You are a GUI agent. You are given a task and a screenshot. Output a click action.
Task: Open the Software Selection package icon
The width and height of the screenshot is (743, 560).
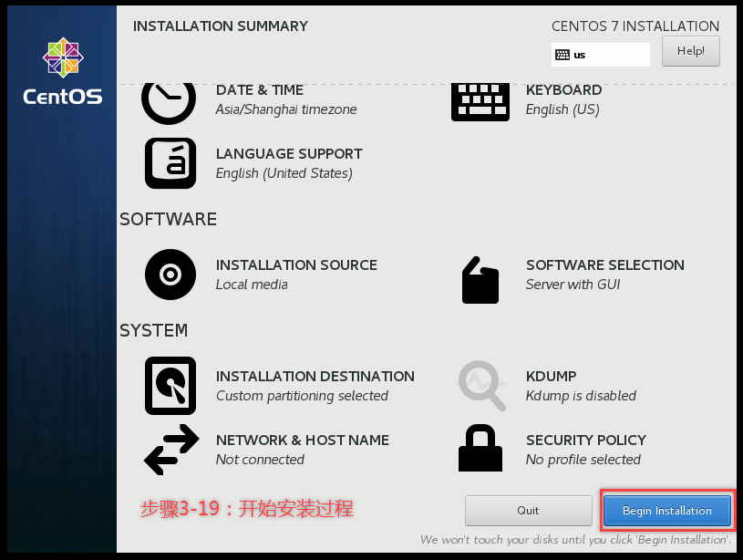coord(480,280)
